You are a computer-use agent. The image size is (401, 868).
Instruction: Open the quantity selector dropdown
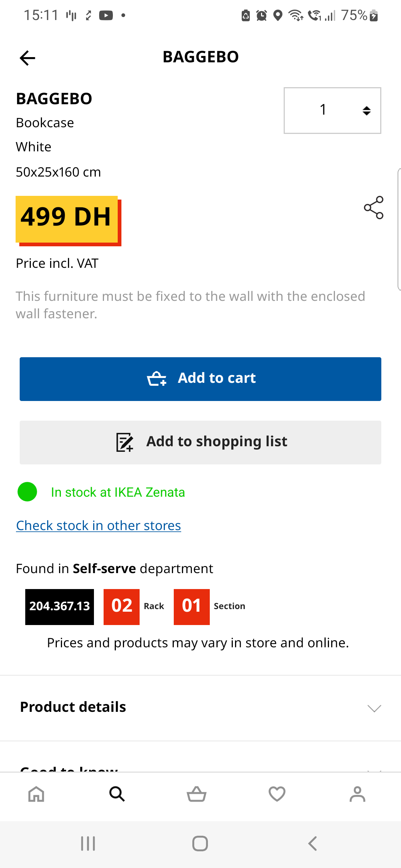[x=332, y=111]
